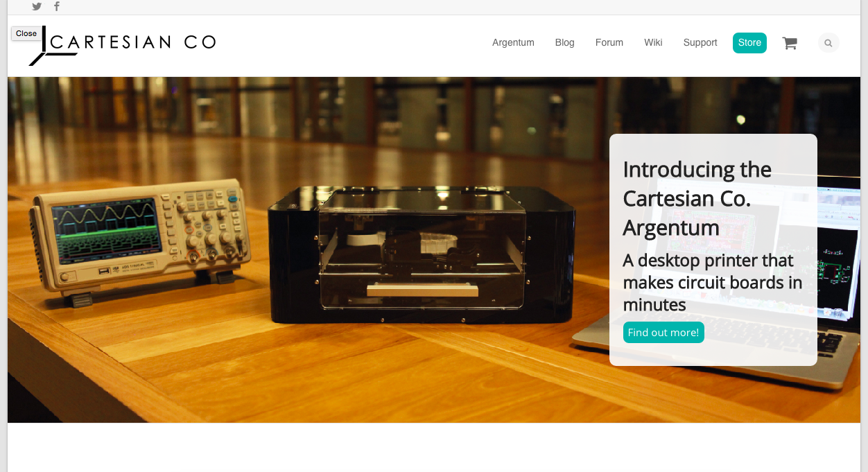The image size is (868, 472).
Task: Click the shopping cart icon
Action: [790, 43]
